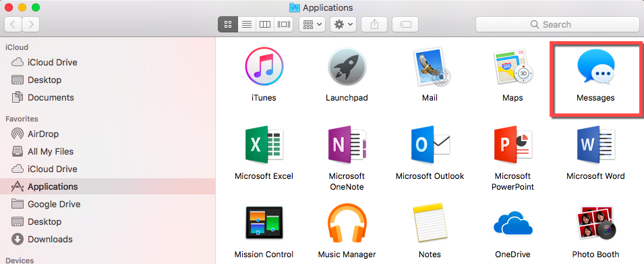Open the item arrangement dropdown

(x=312, y=24)
